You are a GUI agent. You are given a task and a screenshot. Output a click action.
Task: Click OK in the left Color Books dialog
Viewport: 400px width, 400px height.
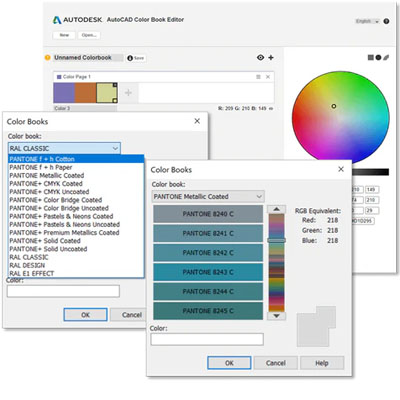pos(85,315)
